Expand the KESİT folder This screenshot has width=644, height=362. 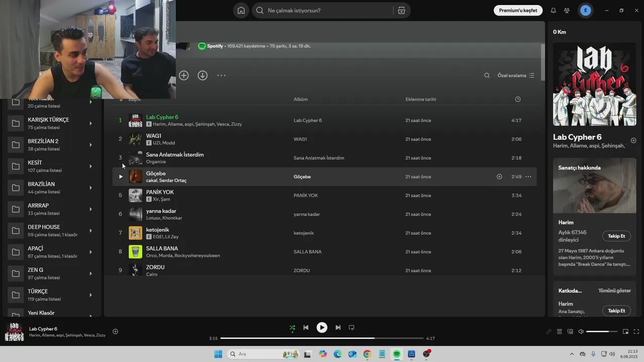point(91,166)
